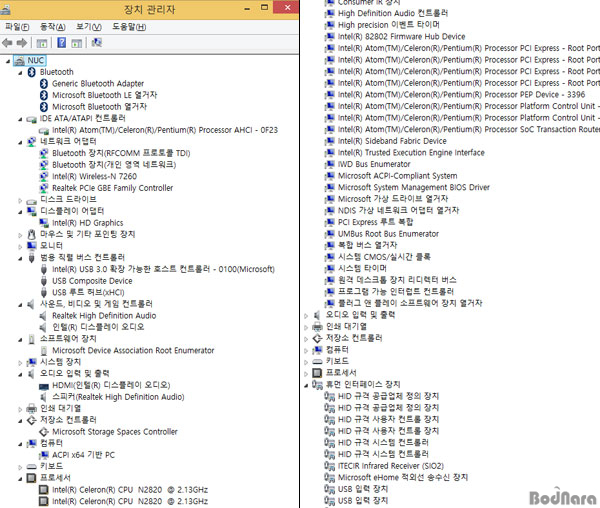Screen dimensions: 600x508
Task: Click the first Intel Celeron N2820 processor icon
Action: tap(44, 490)
